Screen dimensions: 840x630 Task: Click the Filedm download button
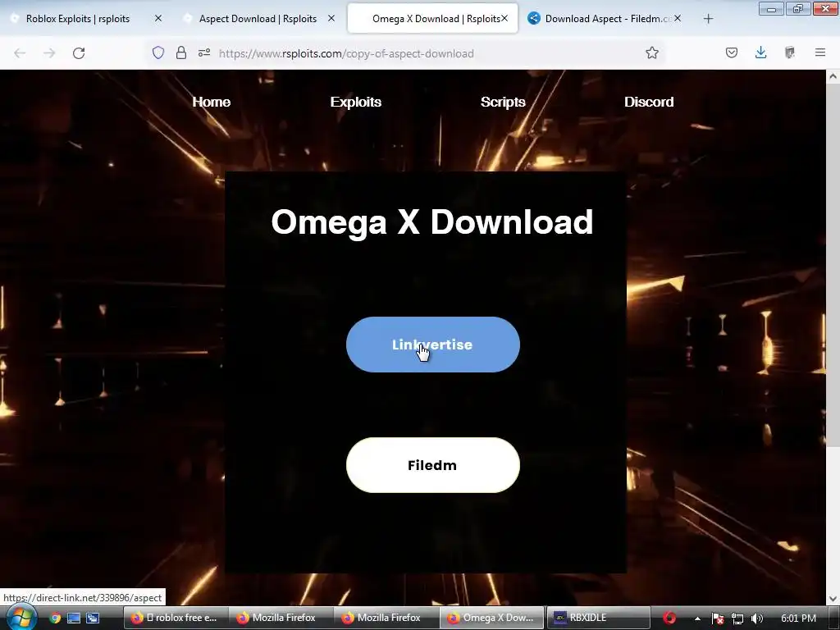[x=433, y=465]
